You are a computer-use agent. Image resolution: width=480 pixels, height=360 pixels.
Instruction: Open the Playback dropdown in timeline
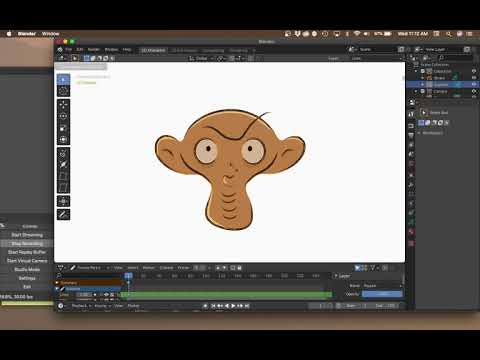pyautogui.click(x=81, y=306)
